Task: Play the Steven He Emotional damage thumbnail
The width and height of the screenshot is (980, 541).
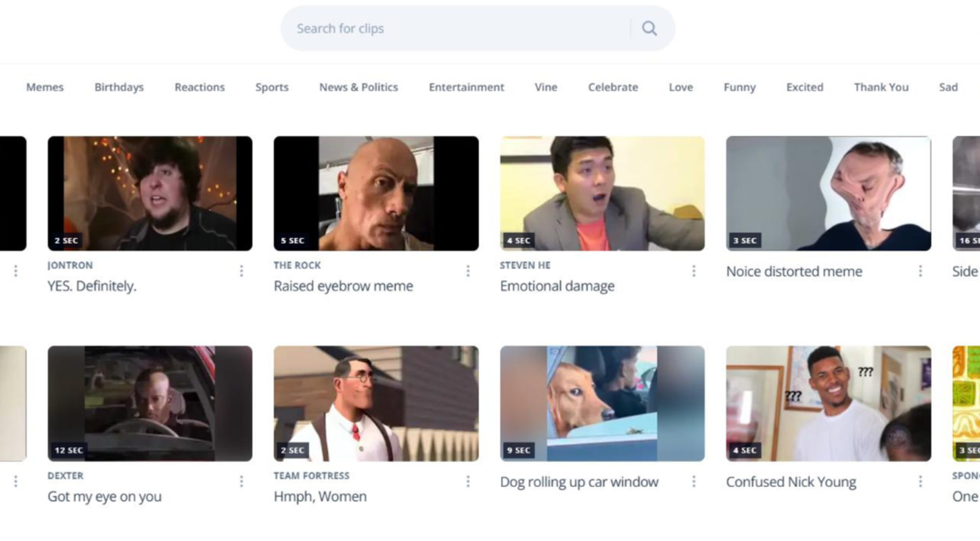Action: click(x=602, y=193)
